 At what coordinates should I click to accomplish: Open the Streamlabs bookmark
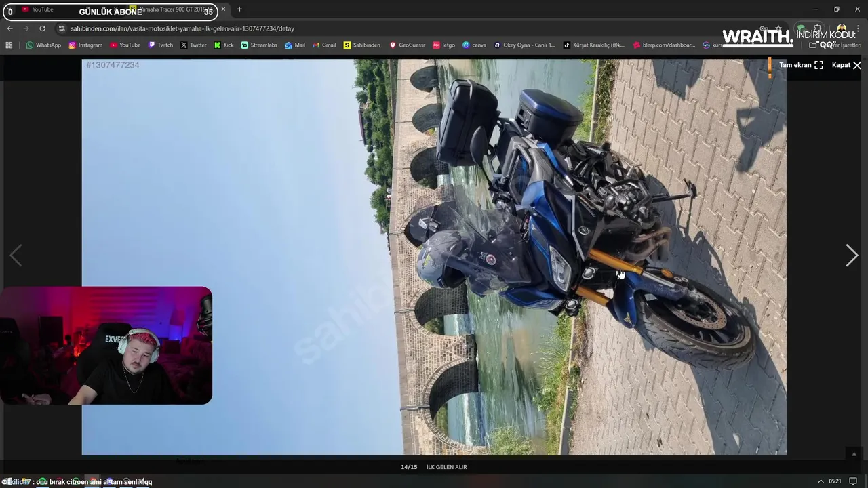click(259, 45)
